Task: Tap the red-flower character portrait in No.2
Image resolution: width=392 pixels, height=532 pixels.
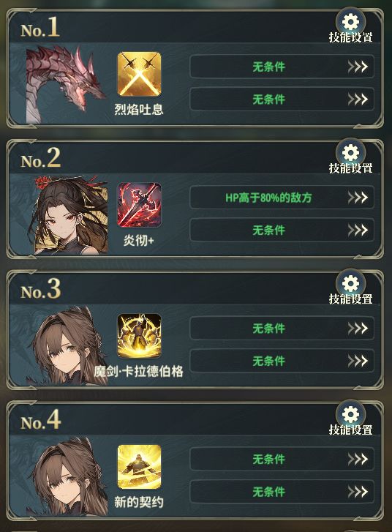Action: tap(69, 214)
